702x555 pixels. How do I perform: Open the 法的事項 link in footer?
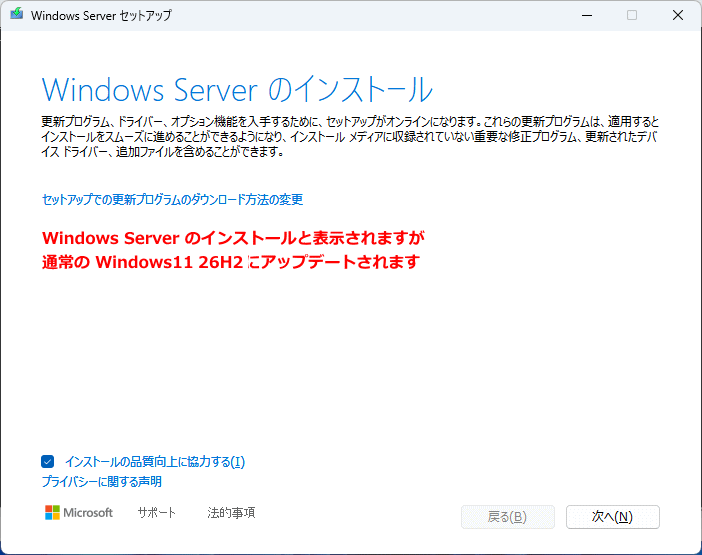click(231, 512)
